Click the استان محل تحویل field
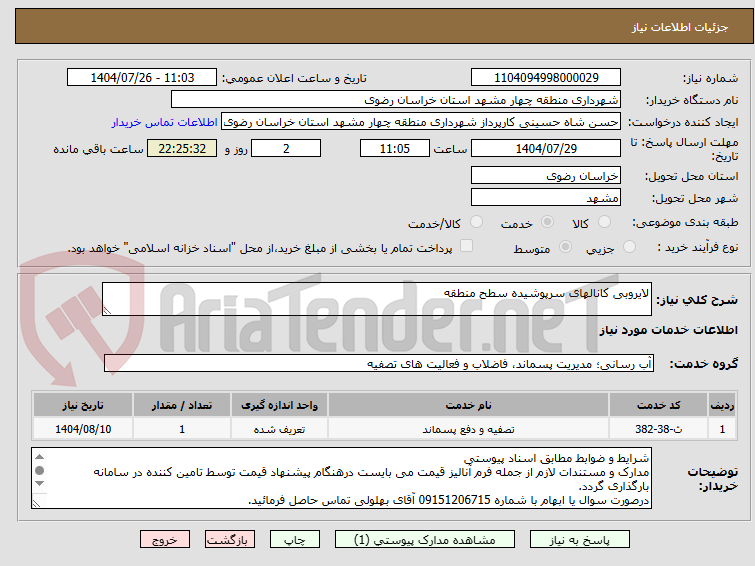 (x=546, y=176)
